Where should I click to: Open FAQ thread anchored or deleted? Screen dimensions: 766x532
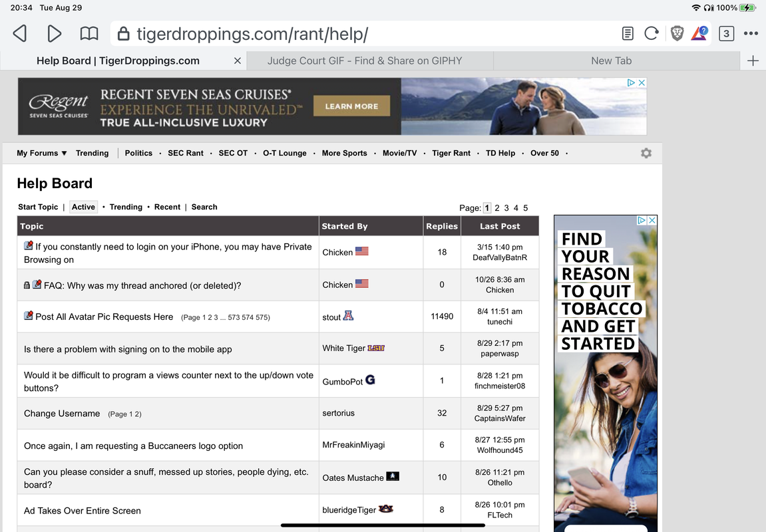142,285
